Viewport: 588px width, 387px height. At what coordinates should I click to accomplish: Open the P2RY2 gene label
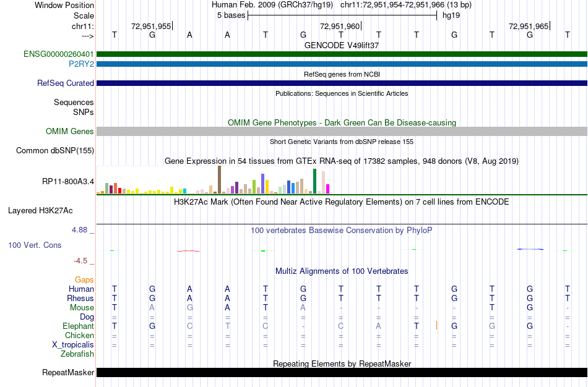pyautogui.click(x=81, y=64)
